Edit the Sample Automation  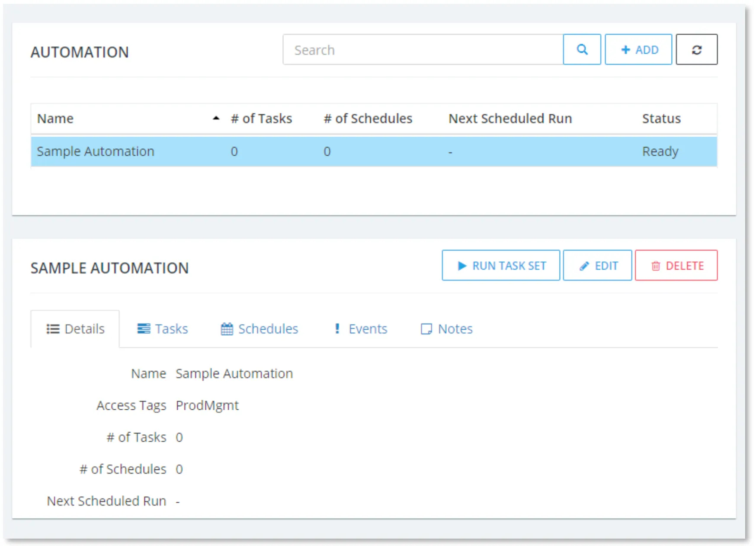click(597, 265)
